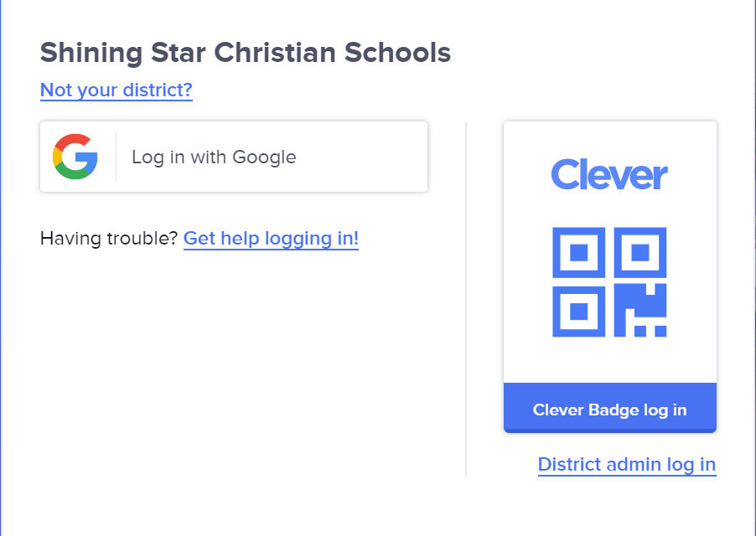Click the Google G logo icon

pos(75,157)
